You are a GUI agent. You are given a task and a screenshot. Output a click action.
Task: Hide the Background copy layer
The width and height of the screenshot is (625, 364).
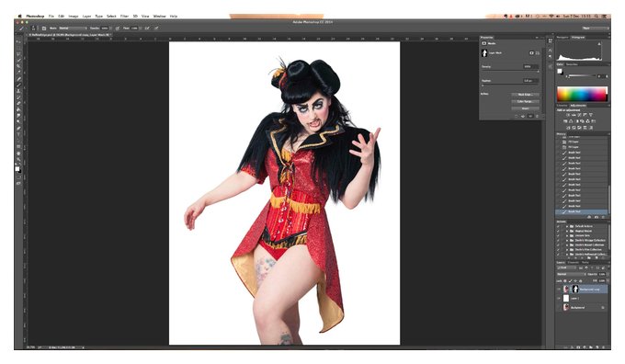(559, 289)
